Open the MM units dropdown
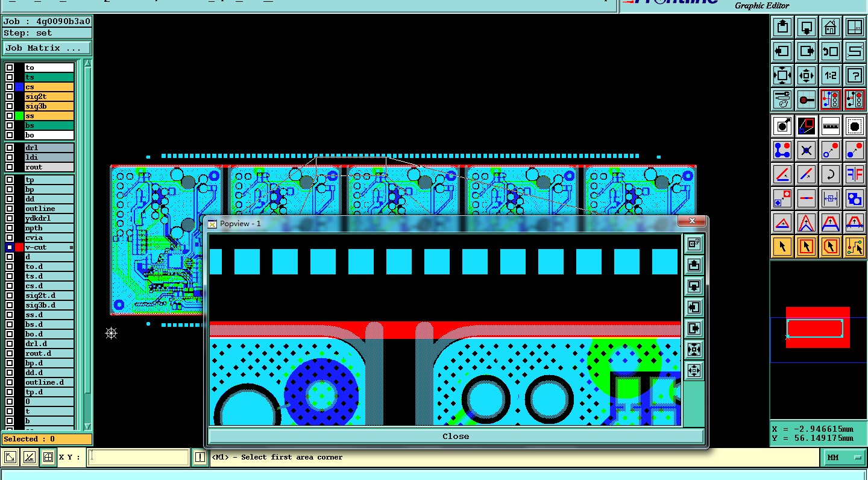 (x=844, y=458)
